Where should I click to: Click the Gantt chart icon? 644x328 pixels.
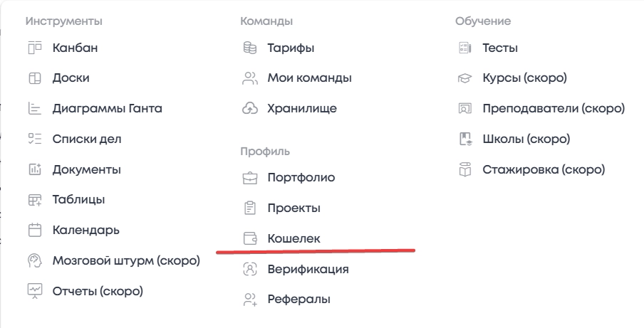point(35,109)
